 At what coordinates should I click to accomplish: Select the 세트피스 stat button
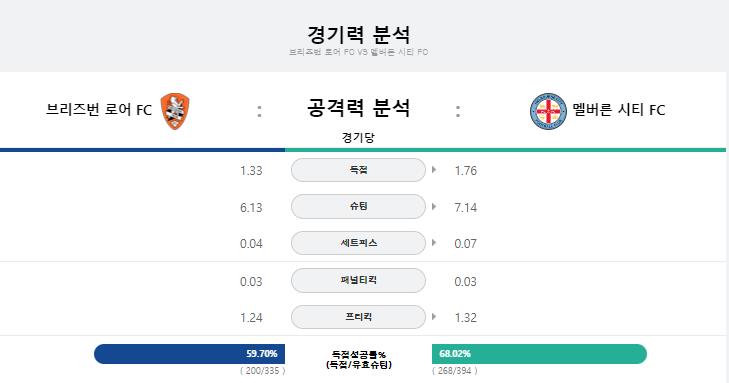pyautogui.click(x=358, y=243)
